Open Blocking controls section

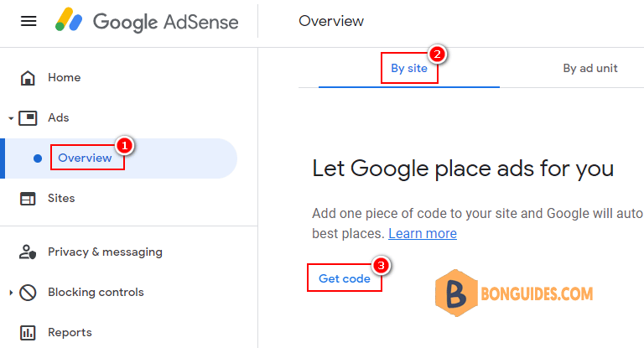coord(96,292)
